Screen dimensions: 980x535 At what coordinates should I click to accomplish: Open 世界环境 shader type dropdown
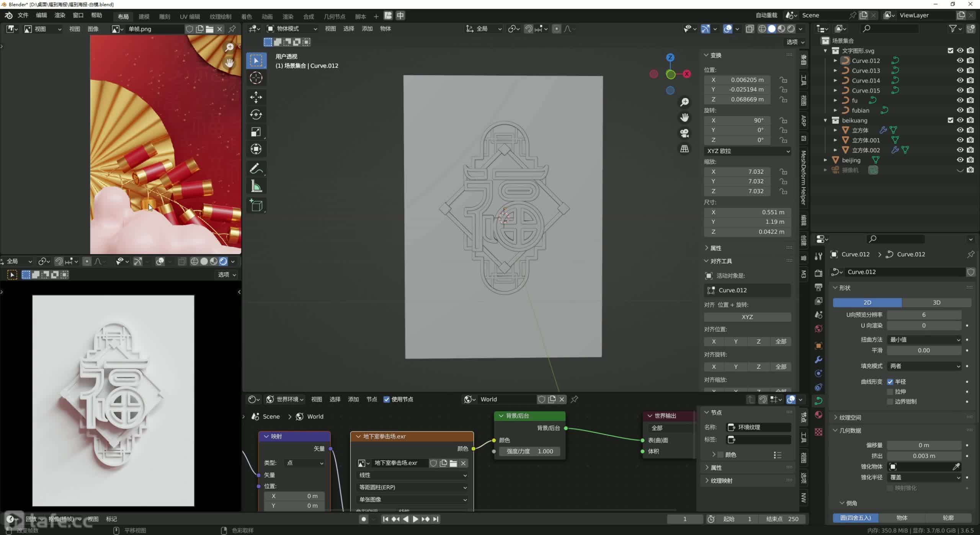click(x=285, y=399)
